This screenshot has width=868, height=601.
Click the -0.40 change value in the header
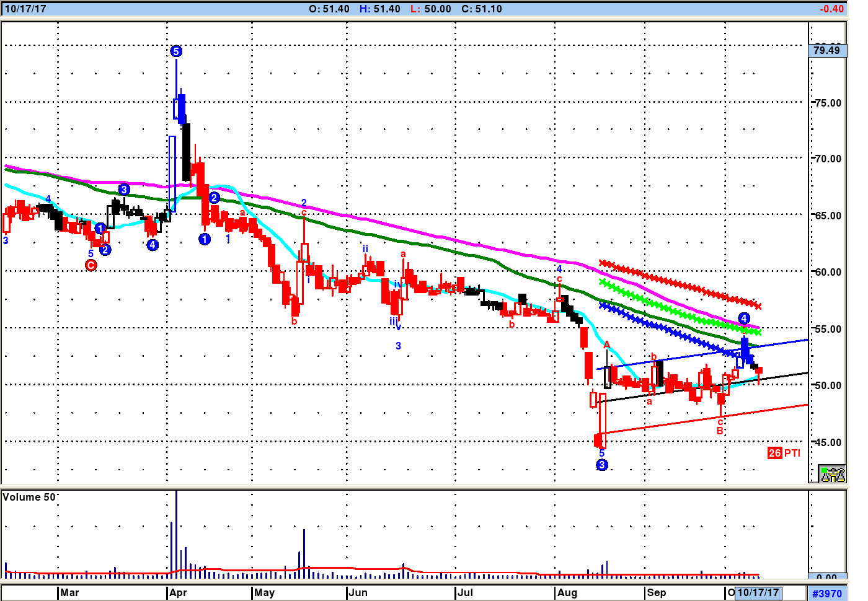pos(831,9)
